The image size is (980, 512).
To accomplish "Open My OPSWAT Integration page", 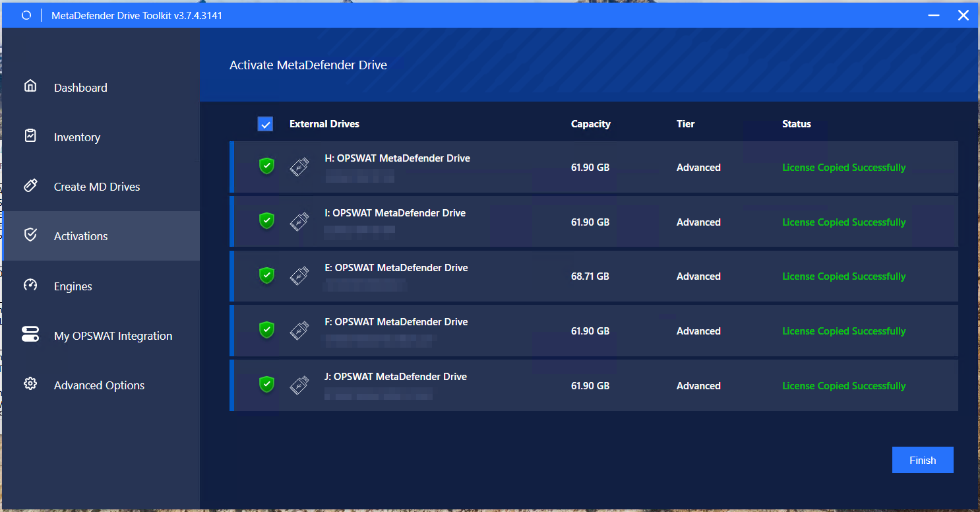I will (101, 335).
